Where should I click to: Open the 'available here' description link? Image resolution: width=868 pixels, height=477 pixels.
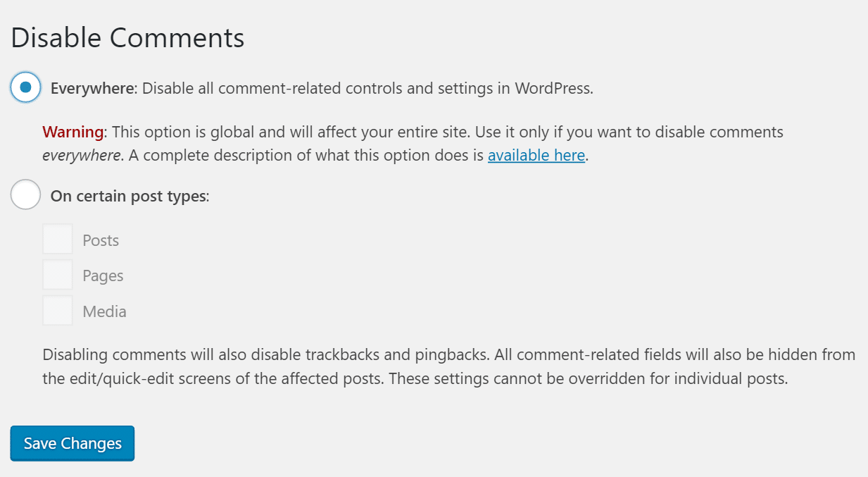click(x=536, y=155)
